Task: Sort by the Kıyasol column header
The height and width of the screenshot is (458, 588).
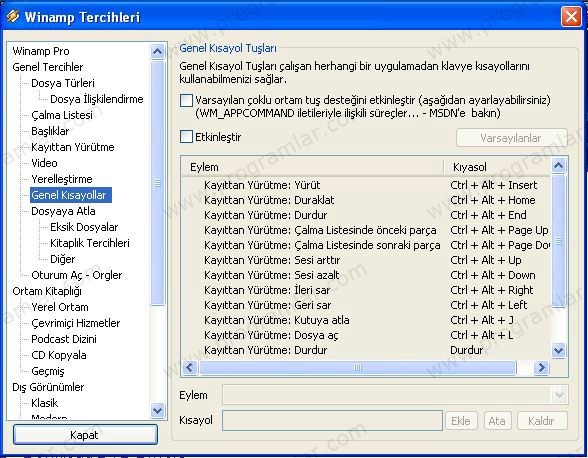Action: click(497, 167)
